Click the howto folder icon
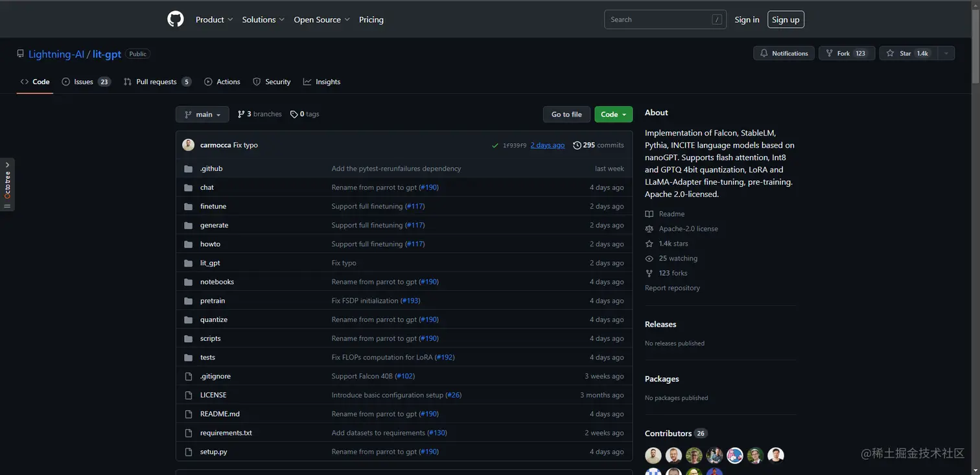 point(189,244)
